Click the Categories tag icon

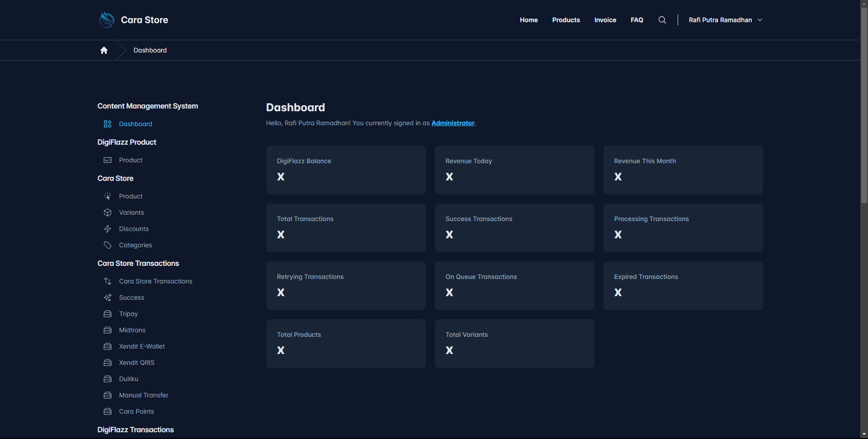point(108,245)
